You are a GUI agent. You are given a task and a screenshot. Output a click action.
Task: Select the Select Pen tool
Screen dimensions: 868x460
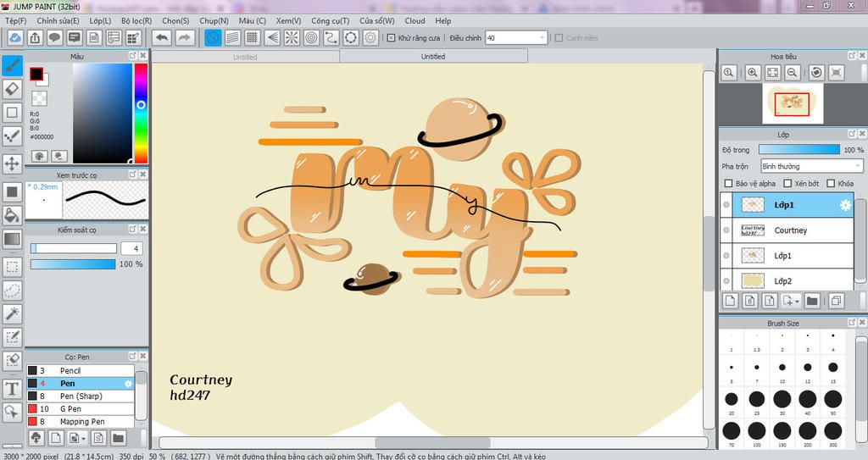[x=12, y=336]
